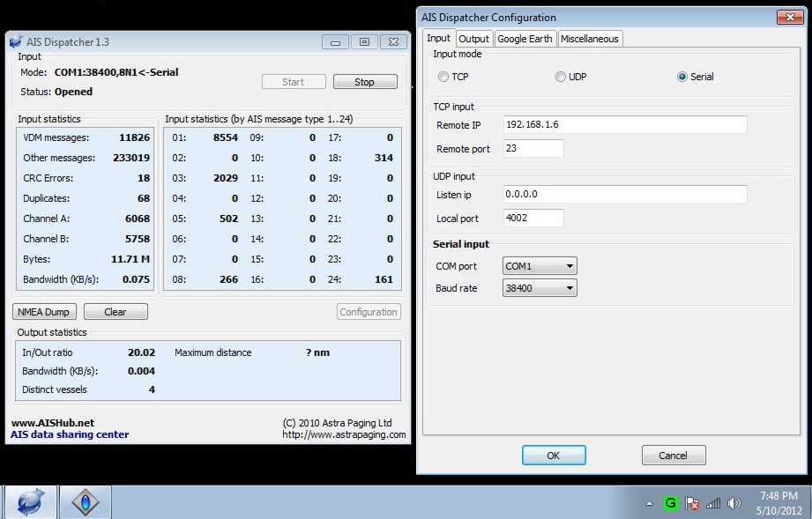Viewport: 812px width, 519px height.
Task: Open the blue diamond taskbar application
Action: pyautogui.click(x=86, y=502)
